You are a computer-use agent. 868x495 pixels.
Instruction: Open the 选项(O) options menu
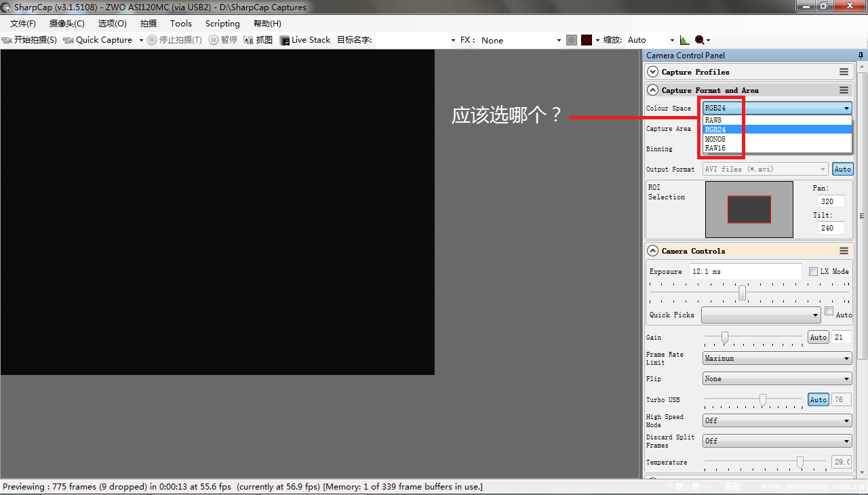pos(112,23)
